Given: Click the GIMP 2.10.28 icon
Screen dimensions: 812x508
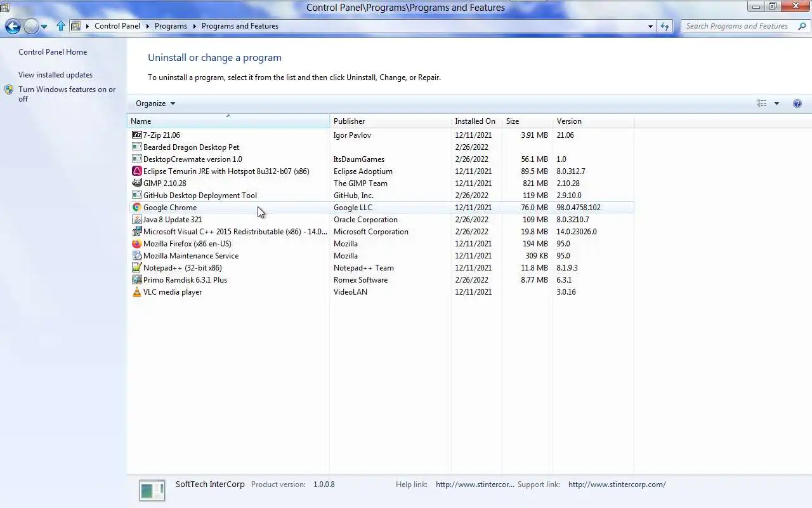Looking at the screenshot, I should coord(136,183).
